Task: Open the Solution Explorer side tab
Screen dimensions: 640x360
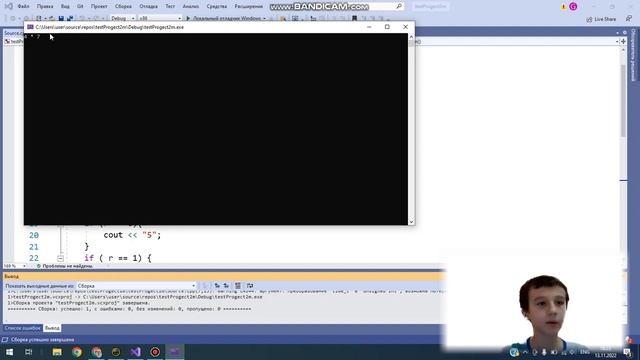Action: coord(634,55)
